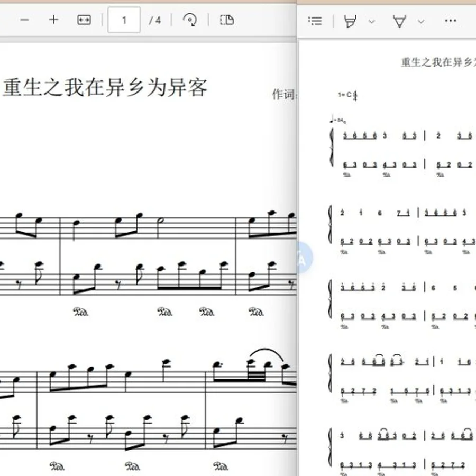Select the highlighter tool in right window
The width and height of the screenshot is (476, 476).
350,21
